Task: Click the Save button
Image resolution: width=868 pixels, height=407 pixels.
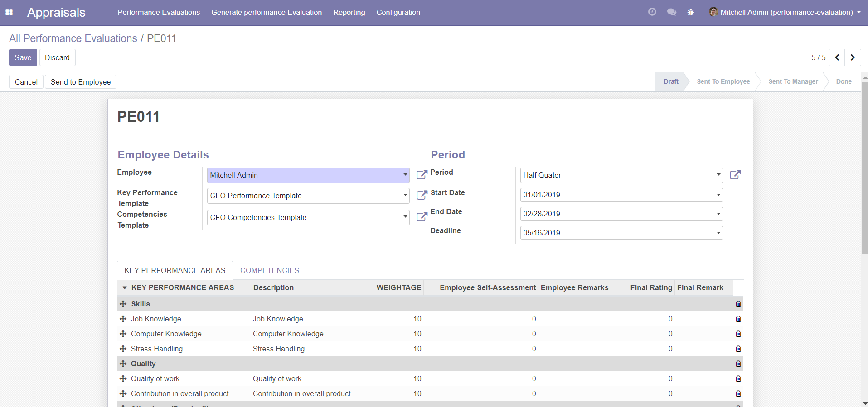Action: click(x=23, y=57)
